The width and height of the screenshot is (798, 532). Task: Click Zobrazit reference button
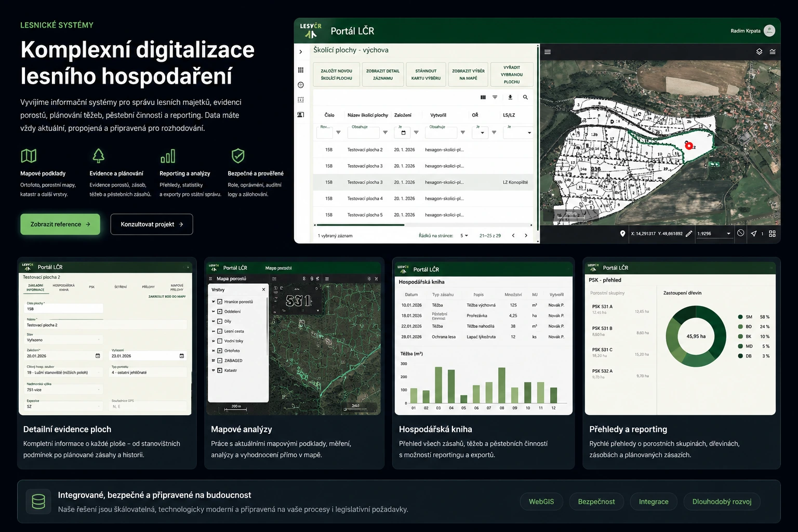point(60,224)
